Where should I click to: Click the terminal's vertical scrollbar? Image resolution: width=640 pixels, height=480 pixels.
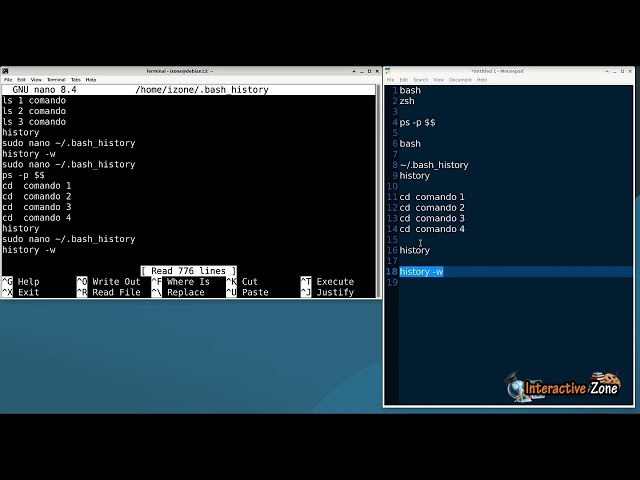[x=378, y=191]
